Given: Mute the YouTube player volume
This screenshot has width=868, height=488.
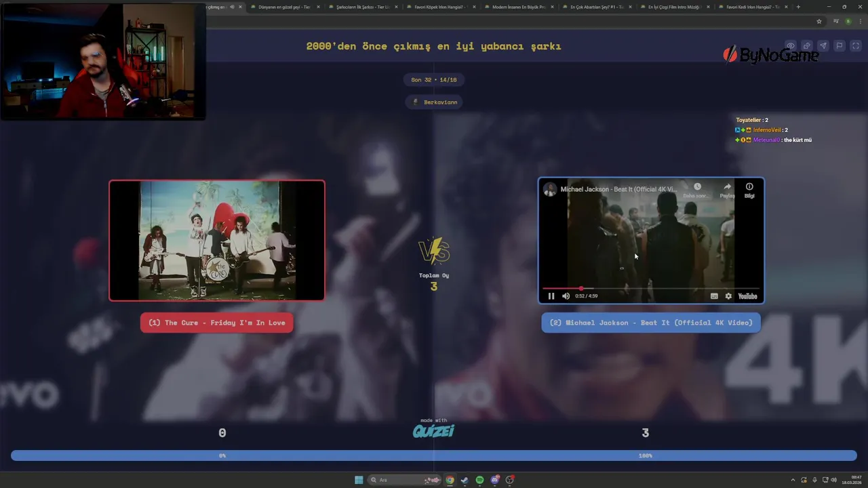Looking at the screenshot, I should click(x=566, y=296).
